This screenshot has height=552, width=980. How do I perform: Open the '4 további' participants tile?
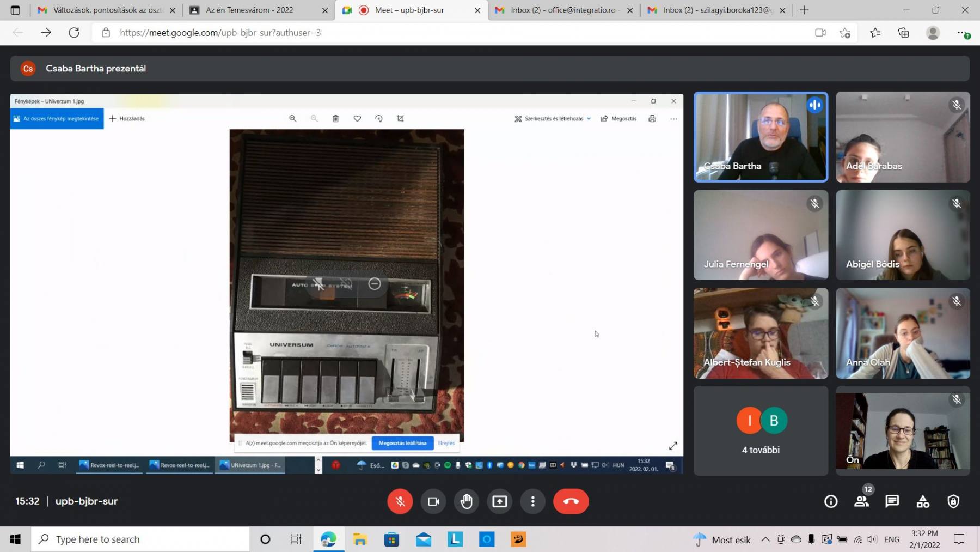point(761,431)
